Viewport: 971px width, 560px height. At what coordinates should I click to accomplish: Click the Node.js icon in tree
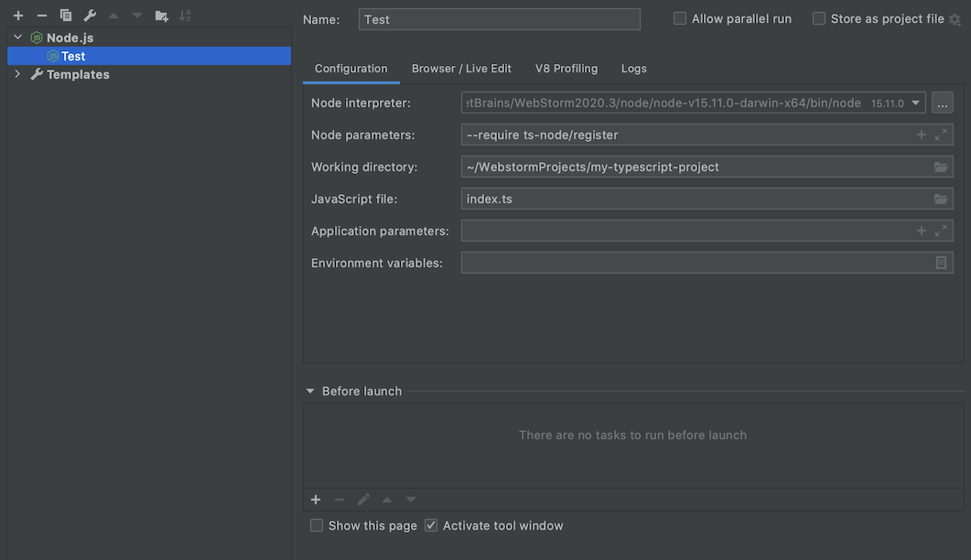[37, 38]
